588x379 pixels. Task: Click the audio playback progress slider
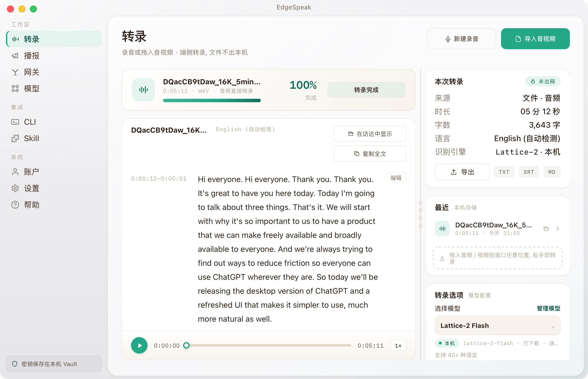[269, 345]
